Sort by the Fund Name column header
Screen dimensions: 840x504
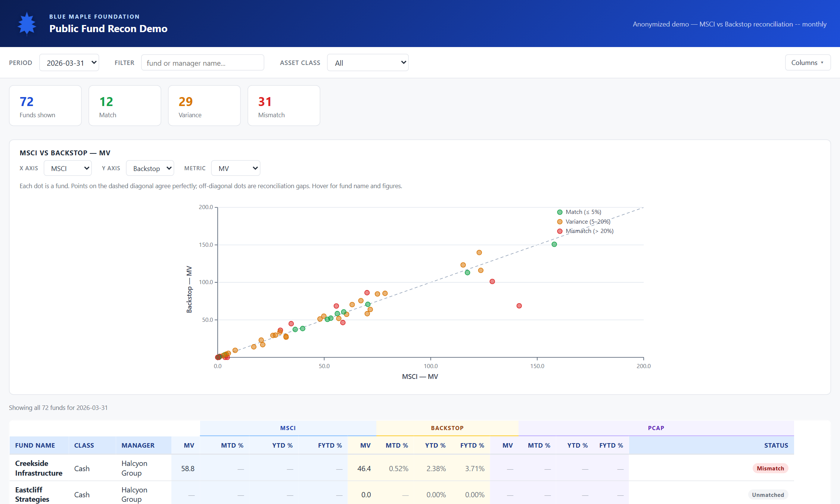(x=35, y=445)
